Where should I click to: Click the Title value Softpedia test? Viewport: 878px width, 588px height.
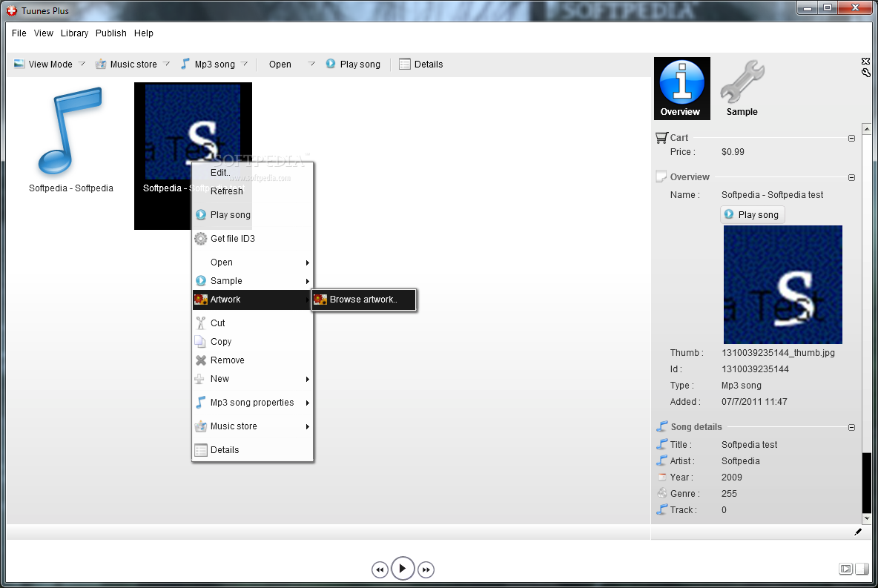pyautogui.click(x=749, y=445)
